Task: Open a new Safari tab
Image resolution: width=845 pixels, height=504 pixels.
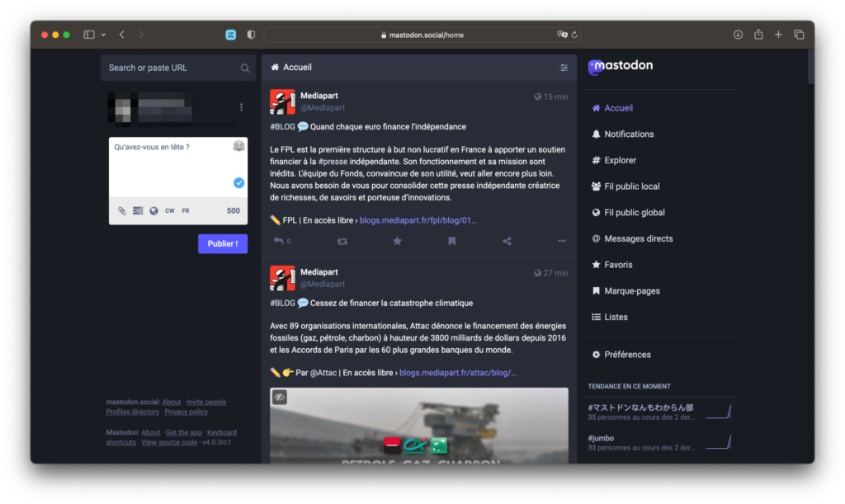Action: pos(778,35)
